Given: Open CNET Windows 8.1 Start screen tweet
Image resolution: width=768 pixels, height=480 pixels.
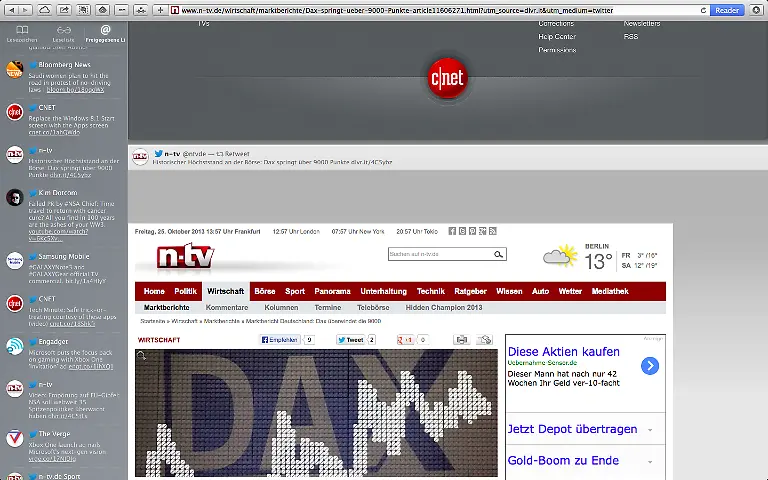Looking at the screenshot, I should point(64,120).
